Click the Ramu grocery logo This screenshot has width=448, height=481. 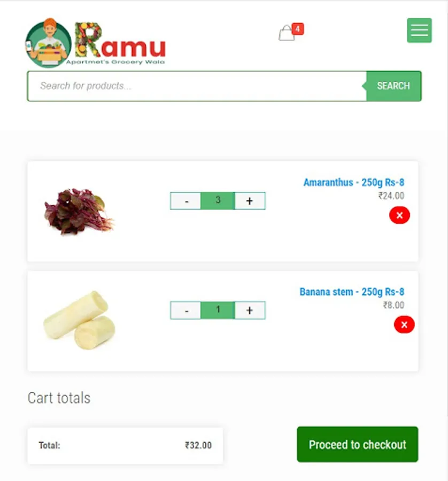click(96, 43)
